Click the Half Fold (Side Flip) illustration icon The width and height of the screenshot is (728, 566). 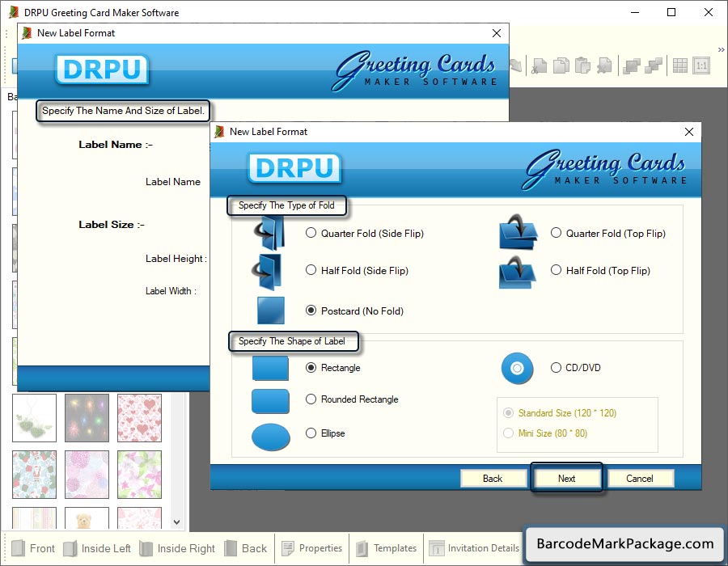pyautogui.click(x=268, y=271)
